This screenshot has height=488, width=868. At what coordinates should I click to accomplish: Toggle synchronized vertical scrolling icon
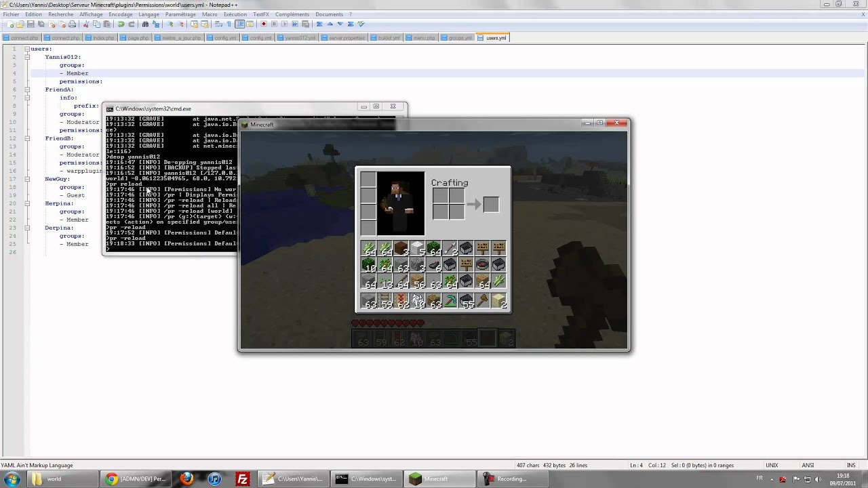point(194,24)
